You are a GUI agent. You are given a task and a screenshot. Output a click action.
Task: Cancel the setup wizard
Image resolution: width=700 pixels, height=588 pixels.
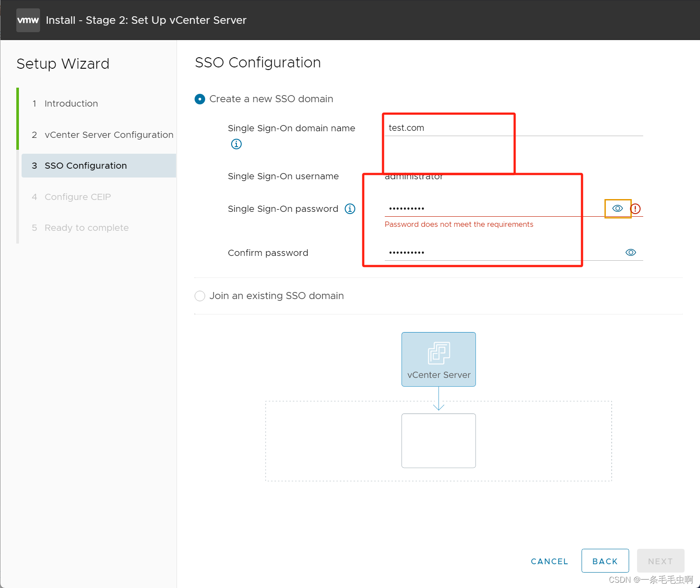click(549, 561)
